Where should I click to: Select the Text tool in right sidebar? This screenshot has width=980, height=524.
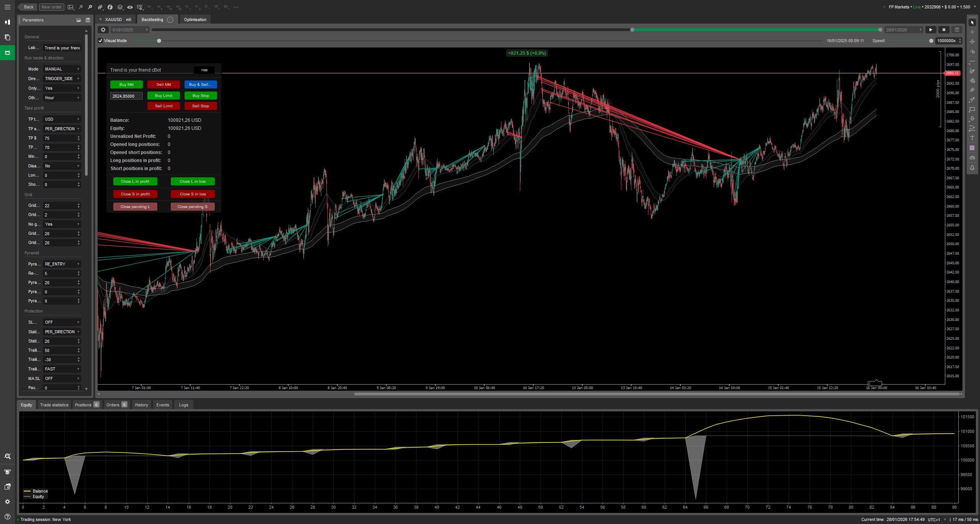[x=972, y=138]
